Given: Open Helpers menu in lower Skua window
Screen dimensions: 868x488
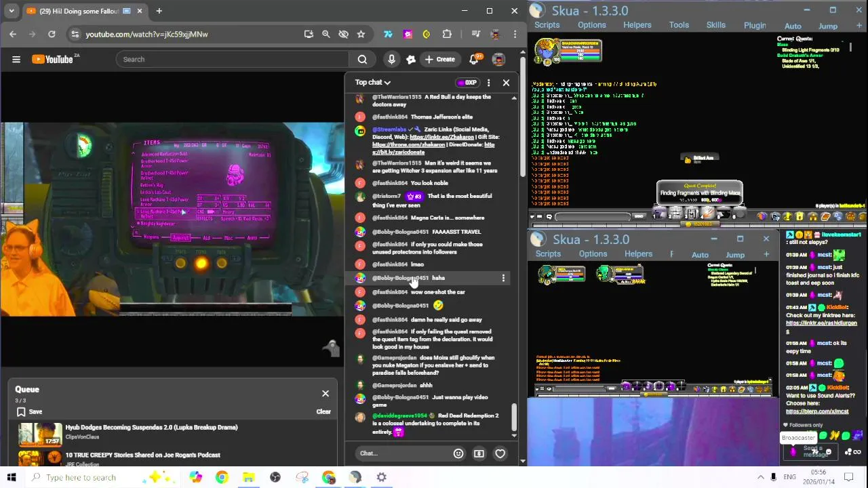Looking at the screenshot, I should [x=638, y=254].
